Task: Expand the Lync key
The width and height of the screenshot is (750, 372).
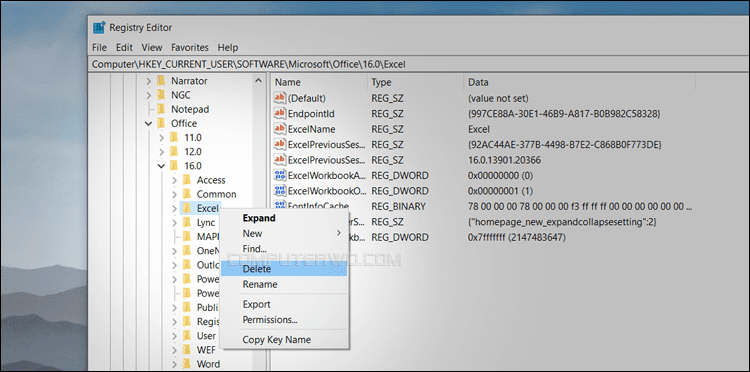Action: [175, 222]
